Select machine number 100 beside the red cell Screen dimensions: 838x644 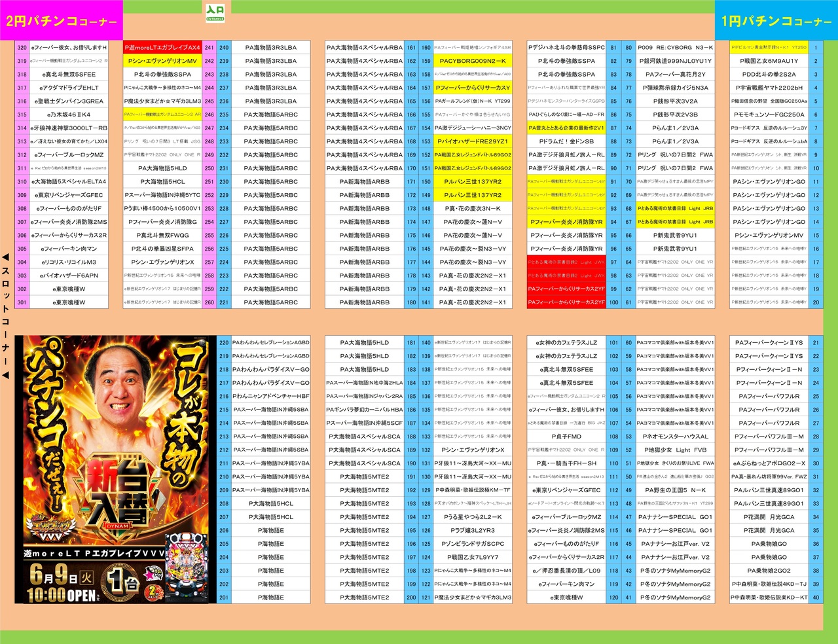[x=613, y=302]
